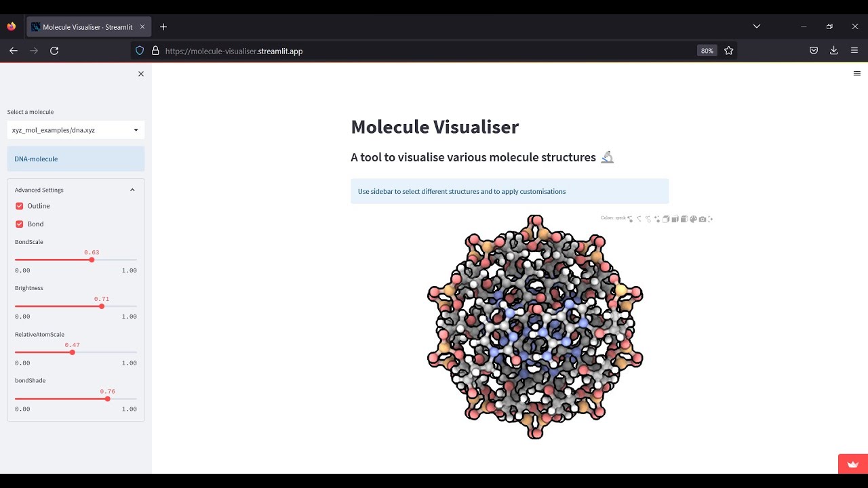Open the Streamlit hamburger menu
This screenshot has width=868, height=488.
(857, 73)
